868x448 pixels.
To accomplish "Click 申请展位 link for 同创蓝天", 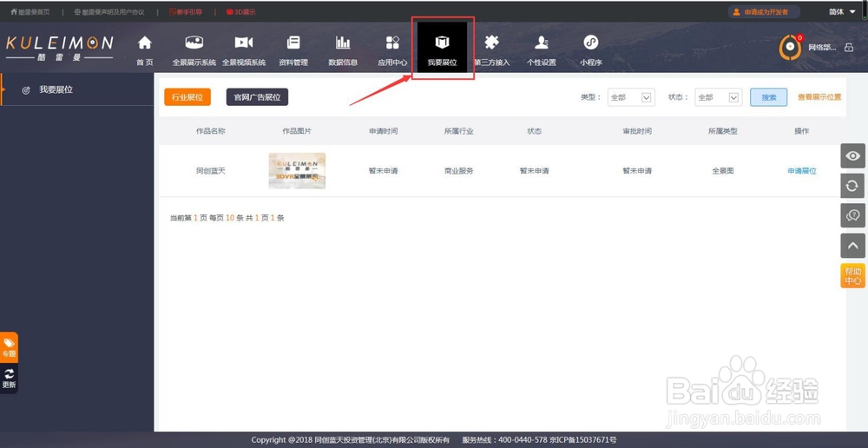I will click(801, 171).
